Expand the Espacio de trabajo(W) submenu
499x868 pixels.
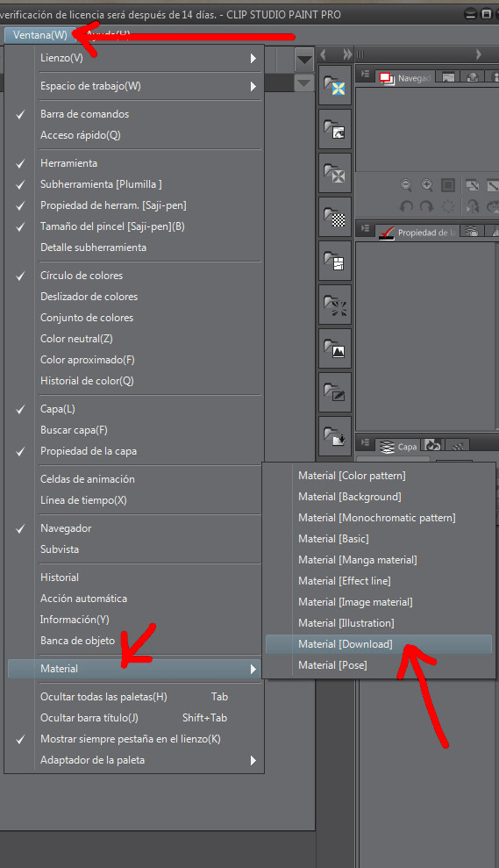coord(134,86)
